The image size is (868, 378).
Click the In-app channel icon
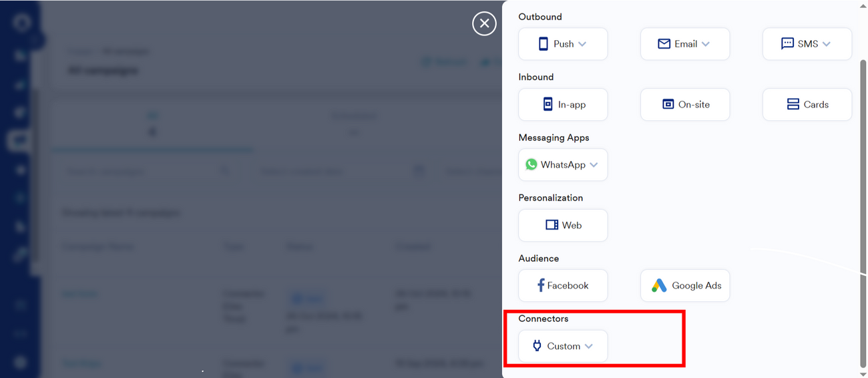(548, 105)
